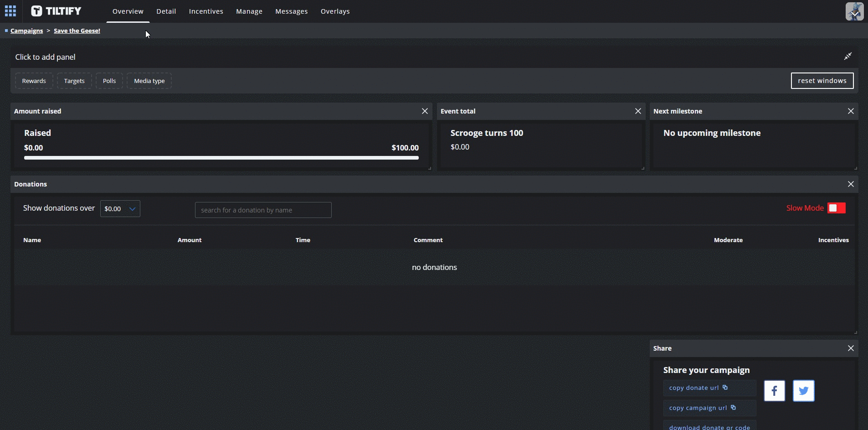Add the Media type panel
The height and width of the screenshot is (430, 868).
[x=149, y=81]
